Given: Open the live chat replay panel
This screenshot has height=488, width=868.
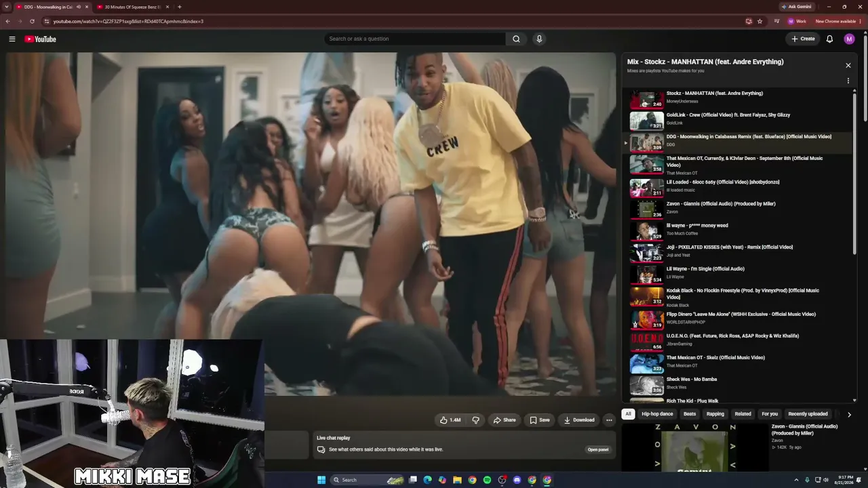Looking at the screenshot, I should tap(597, 449).
